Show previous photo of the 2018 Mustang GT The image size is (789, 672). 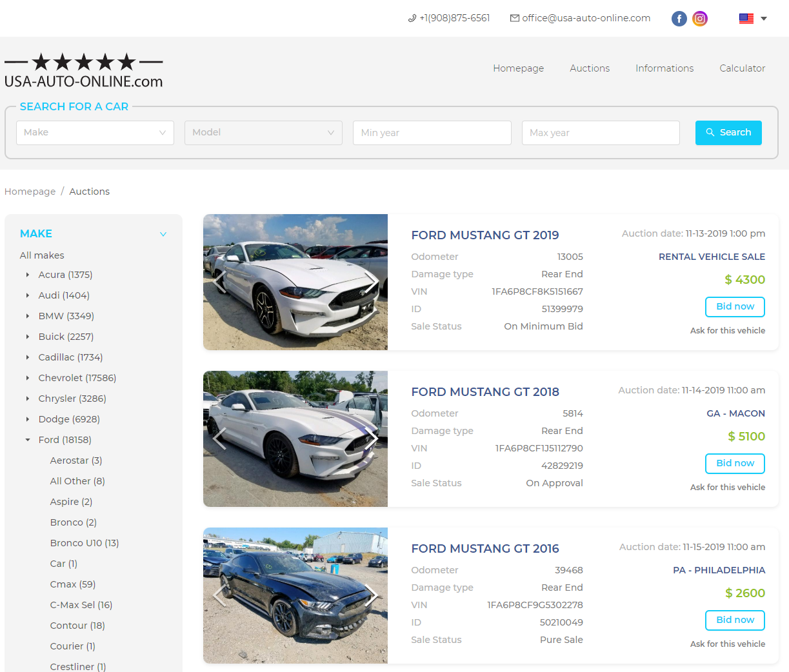coord(218,439)
